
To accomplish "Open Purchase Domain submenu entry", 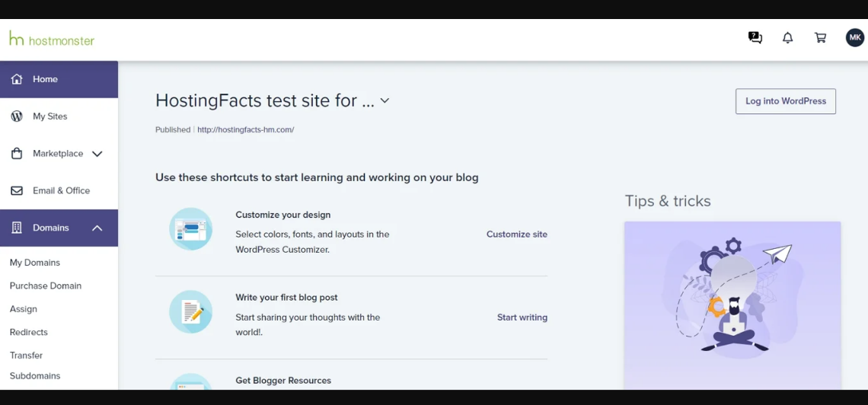I will (x=46, y=285).
